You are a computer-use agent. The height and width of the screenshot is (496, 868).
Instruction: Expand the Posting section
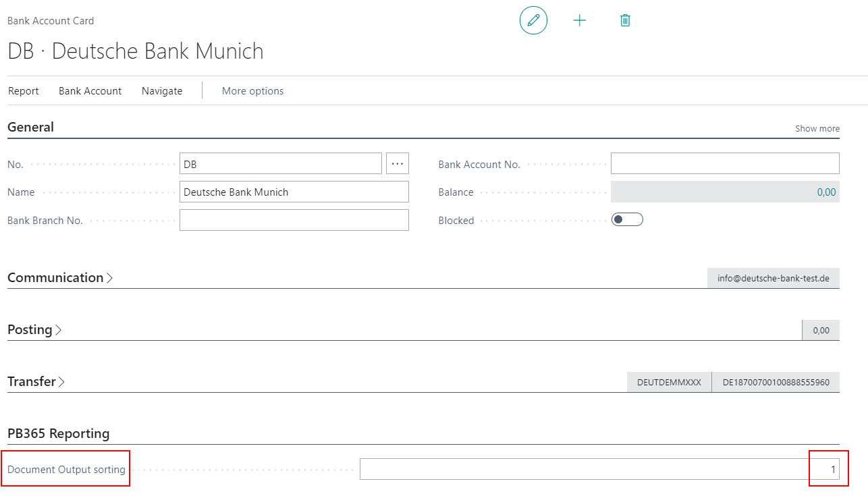pos(34,329)
